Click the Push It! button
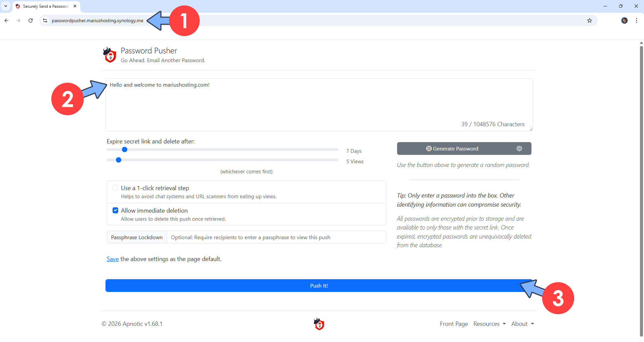The width and height of the screenshot is (644, 342). [x=318, y=285]
